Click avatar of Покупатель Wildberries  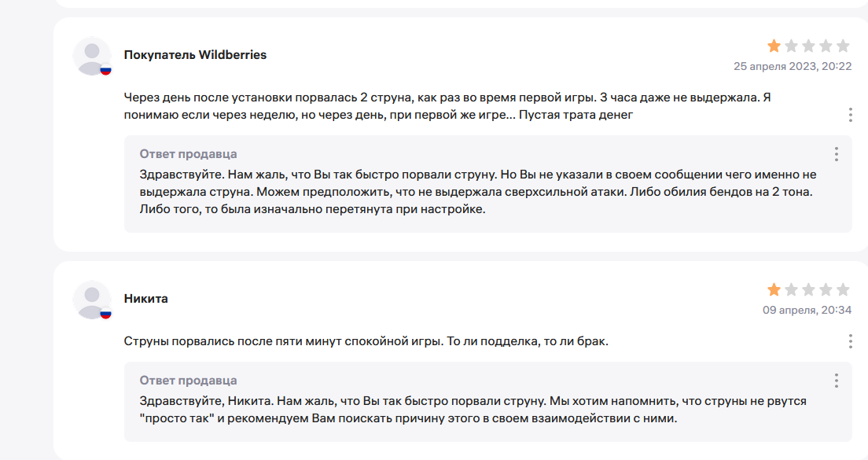point(92,56)
